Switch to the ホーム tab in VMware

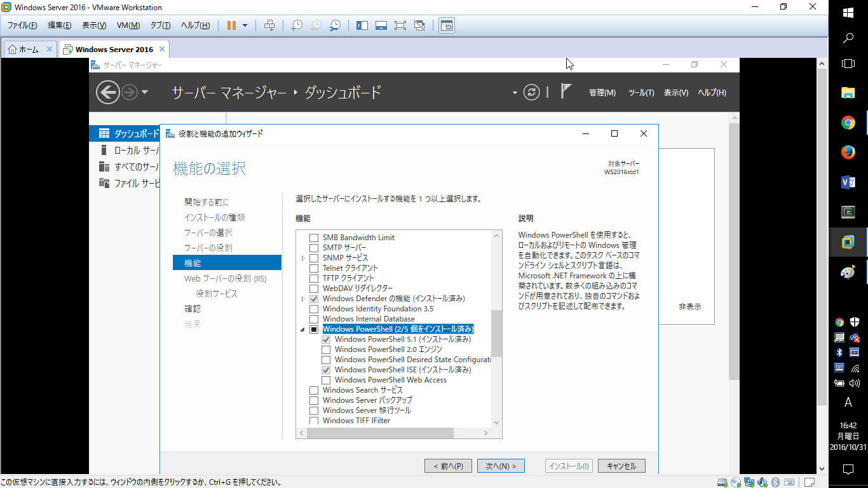pos(29,50)
